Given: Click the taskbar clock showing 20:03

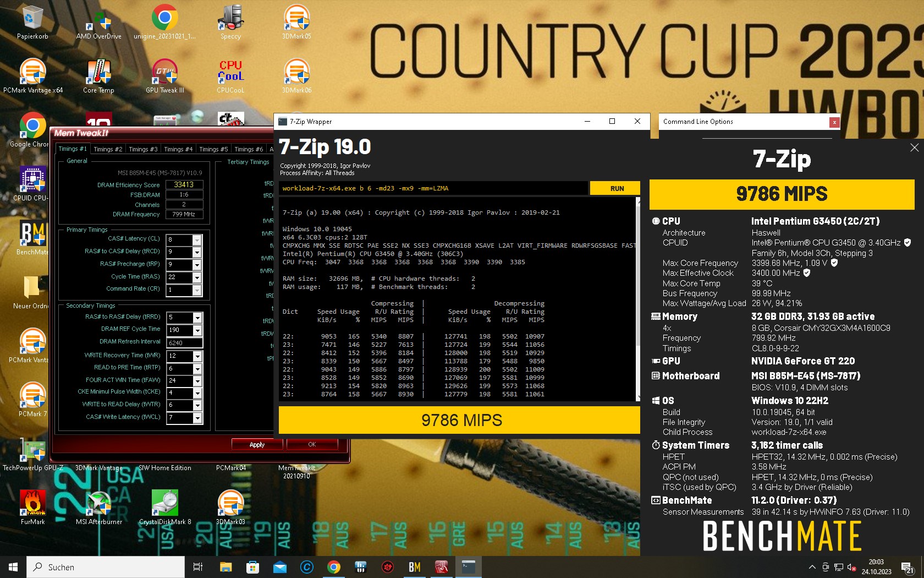Looking at the screenshot, I should click(x=876, y=567).
